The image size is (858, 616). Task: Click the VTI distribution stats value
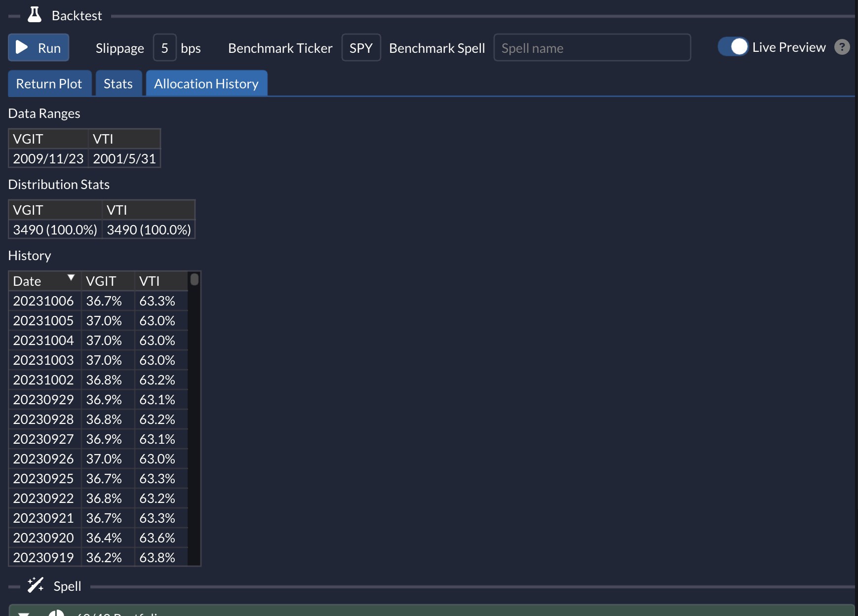(149, 230)
